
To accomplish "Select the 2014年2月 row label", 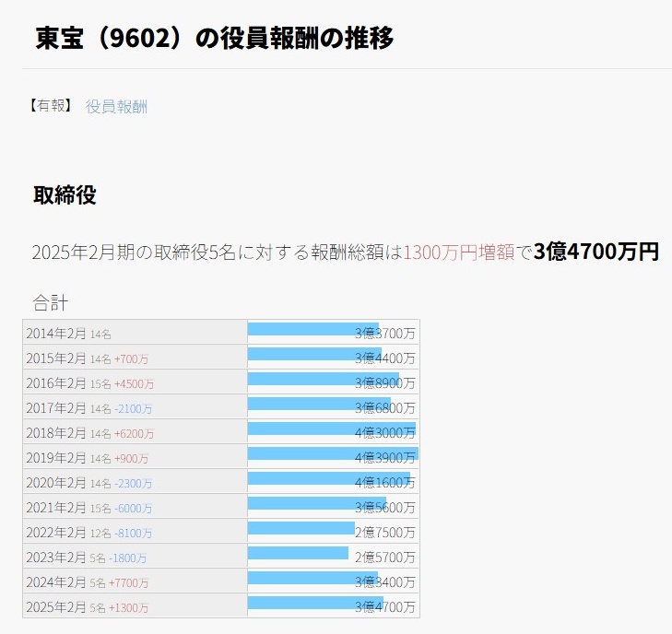I will (55, 334).
